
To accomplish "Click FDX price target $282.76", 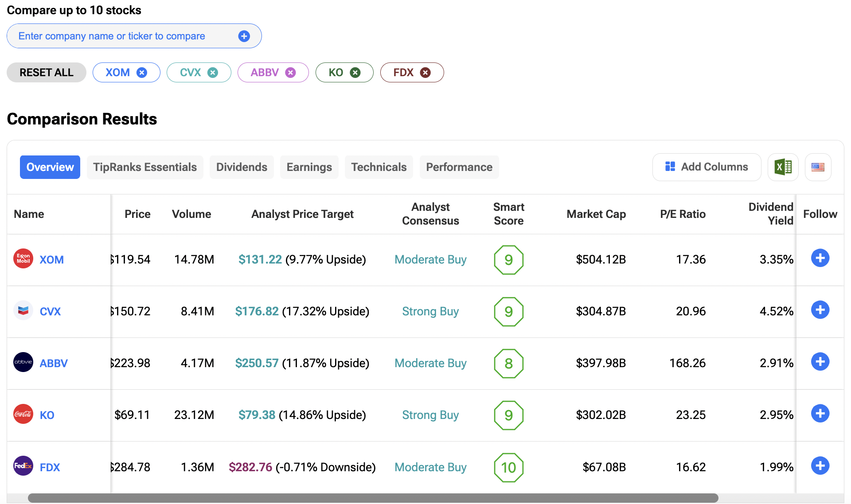I will 250,467.
